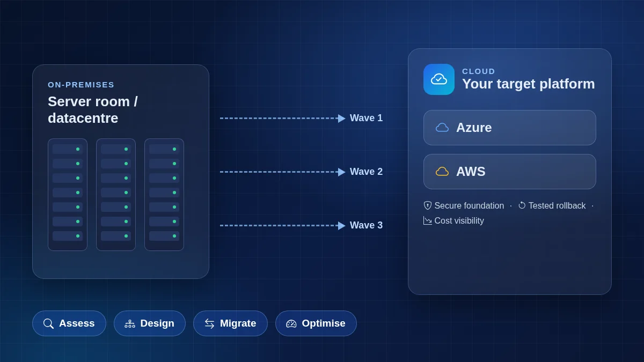644x362 pixels.
Task: Click the AWS yellow cloud icon
Action: pos(442,172)
